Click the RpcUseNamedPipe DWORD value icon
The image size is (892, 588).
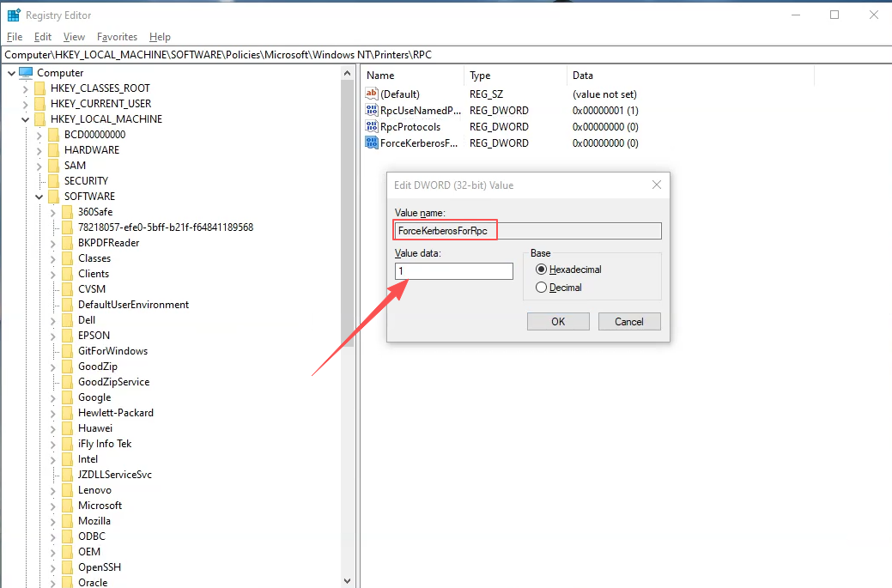(x=372, y=111)
